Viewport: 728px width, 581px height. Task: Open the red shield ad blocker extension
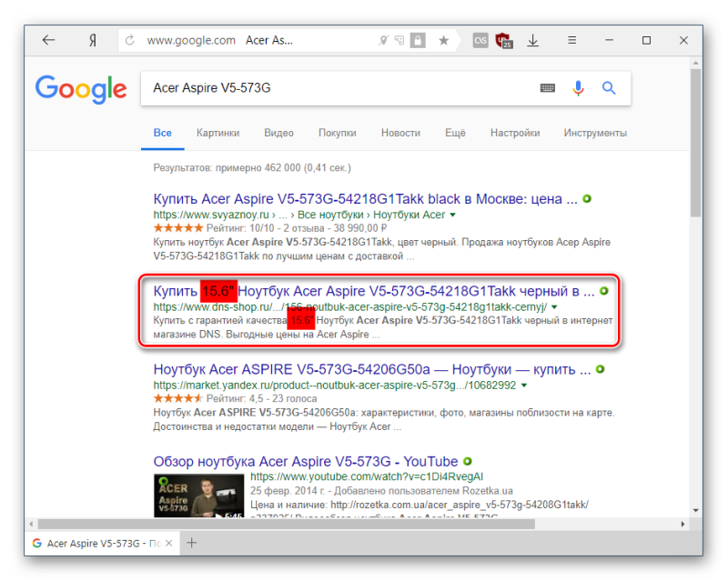[504, 41]
